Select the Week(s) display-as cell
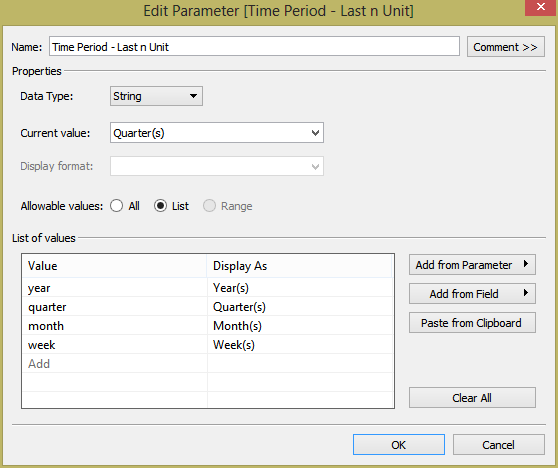Viewport: 558px width, 468px height. click(300, 345)
